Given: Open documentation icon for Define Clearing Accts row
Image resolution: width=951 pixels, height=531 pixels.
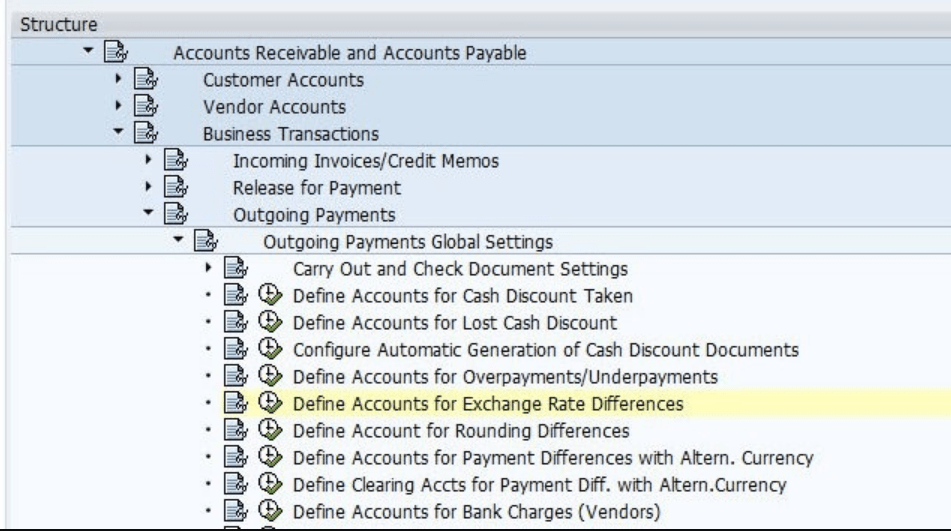Looking at the screenshot, I should [x=234, y=485].
